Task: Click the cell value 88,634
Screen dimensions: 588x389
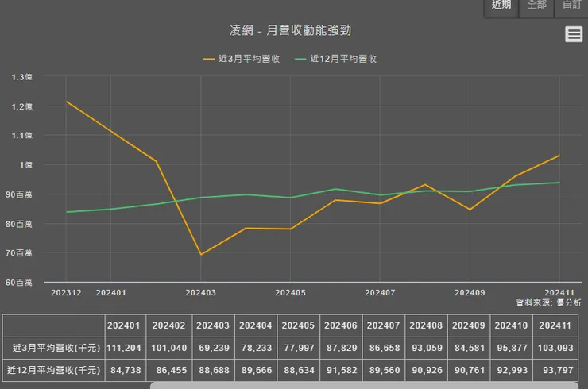Action: click(300, 370)
